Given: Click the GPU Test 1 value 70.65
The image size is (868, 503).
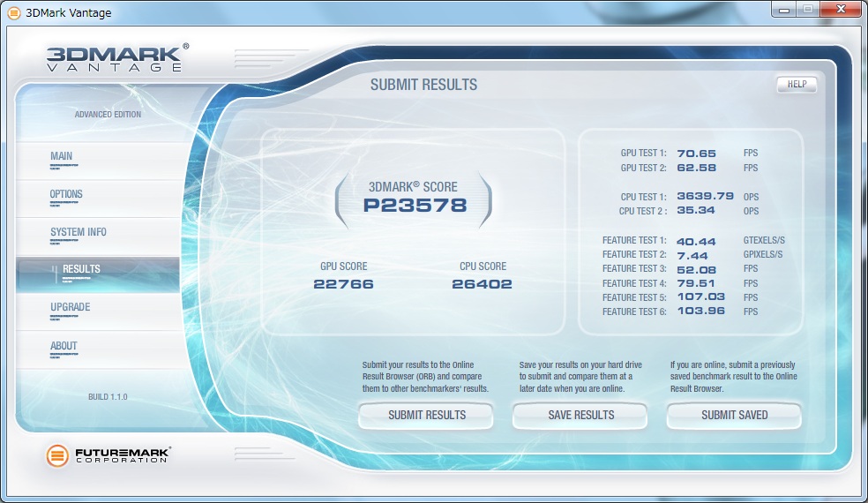Looking at the screenshot, I should [x=696, y=154].
